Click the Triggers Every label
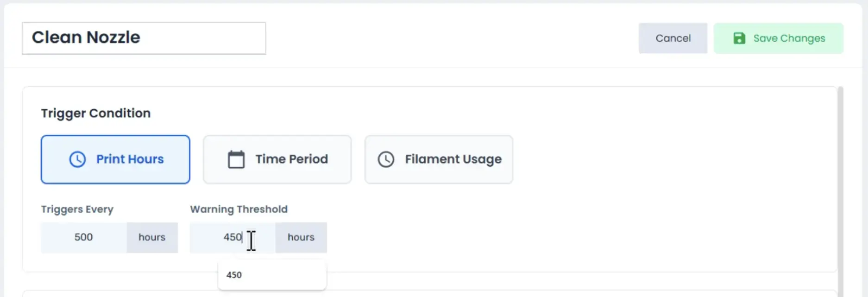Screen dimensions: 868x297 tap(77, 209)
